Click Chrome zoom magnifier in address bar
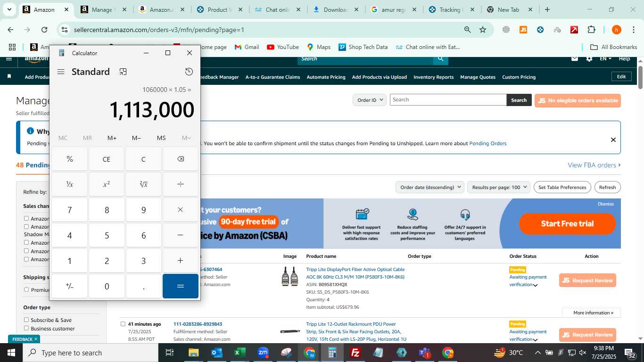Screen dimensions: 644x362 pyautogui.click(x=467, y=30)
